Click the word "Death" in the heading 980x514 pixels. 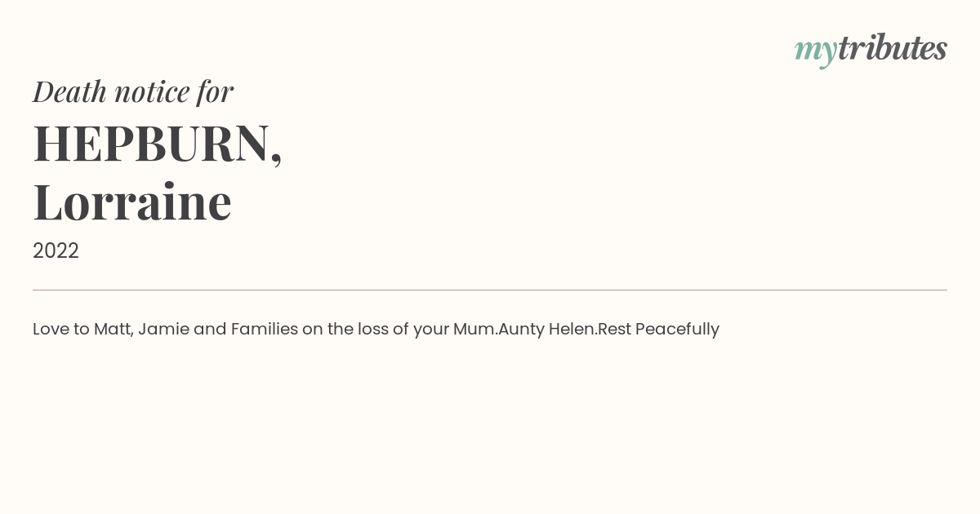pyautogui.click(x=70, y=91)
